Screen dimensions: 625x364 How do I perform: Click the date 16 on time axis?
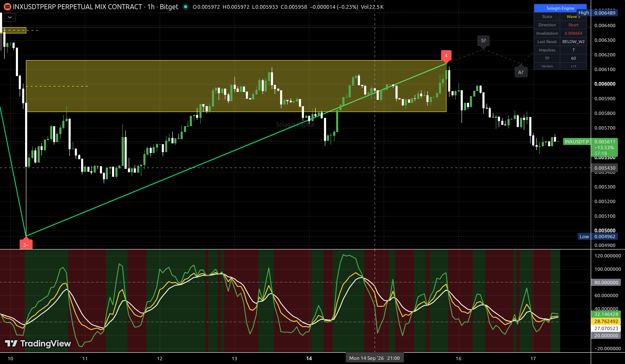(x=459, y=359)
